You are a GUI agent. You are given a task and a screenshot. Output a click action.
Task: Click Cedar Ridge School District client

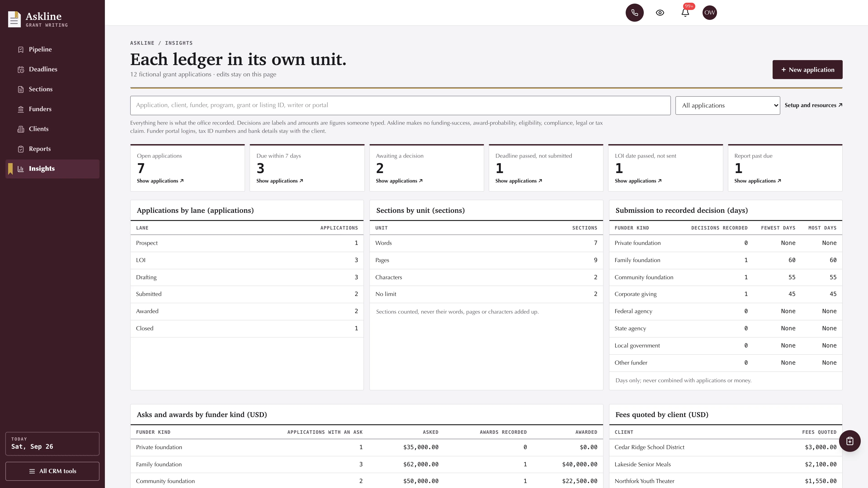pos(649,447)
